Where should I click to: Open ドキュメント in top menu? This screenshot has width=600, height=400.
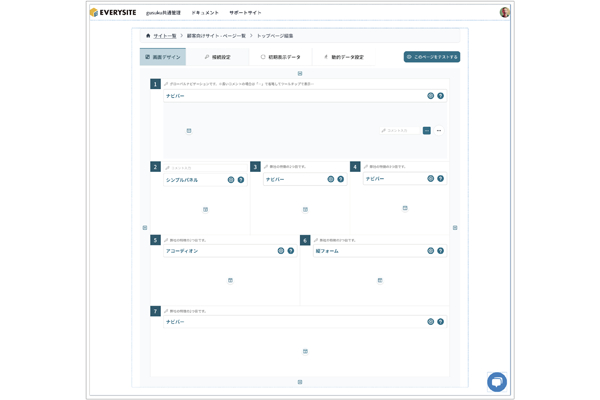[x=205, y=13]
